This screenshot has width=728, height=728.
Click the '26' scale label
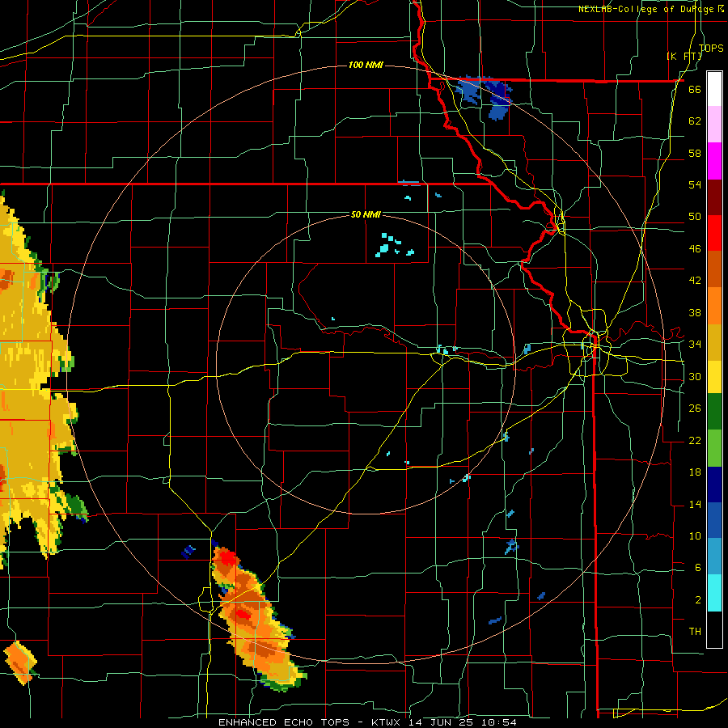coord(695,408)
